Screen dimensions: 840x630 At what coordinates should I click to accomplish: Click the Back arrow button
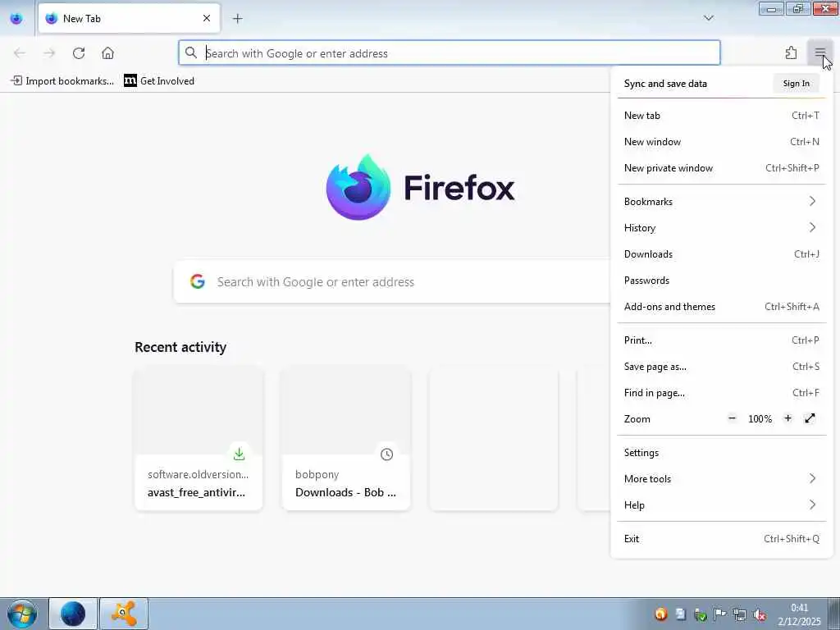[20, 53]
